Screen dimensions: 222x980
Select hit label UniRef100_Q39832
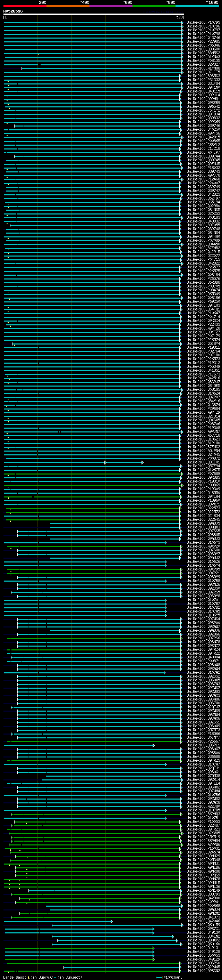point(203,118)
